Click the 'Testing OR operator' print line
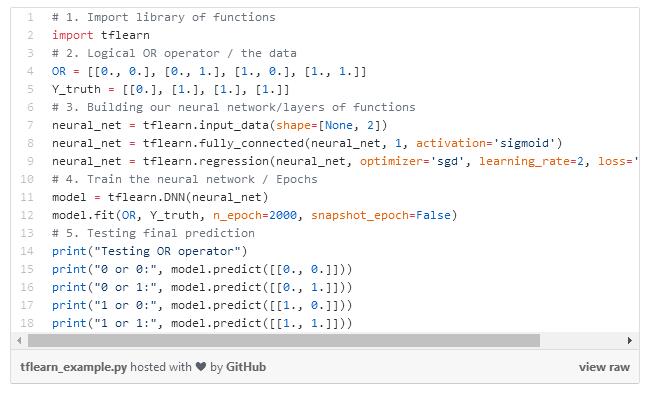 (x=149, y=251)
